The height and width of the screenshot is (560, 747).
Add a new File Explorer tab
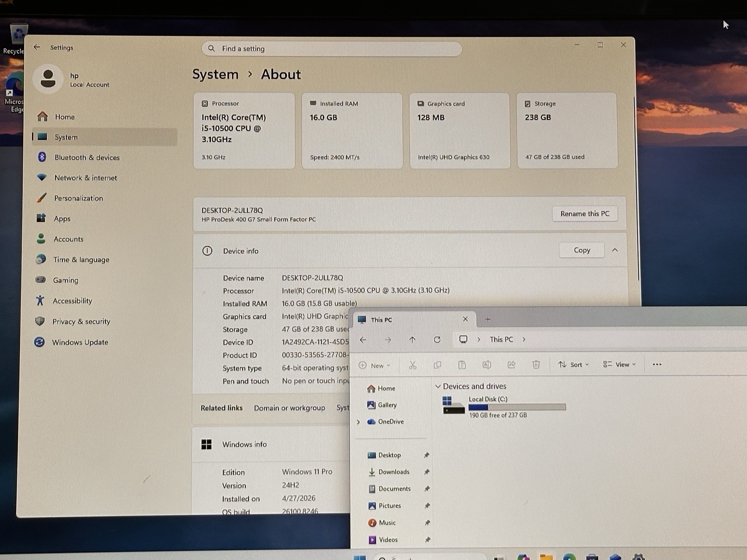point(488,319)
